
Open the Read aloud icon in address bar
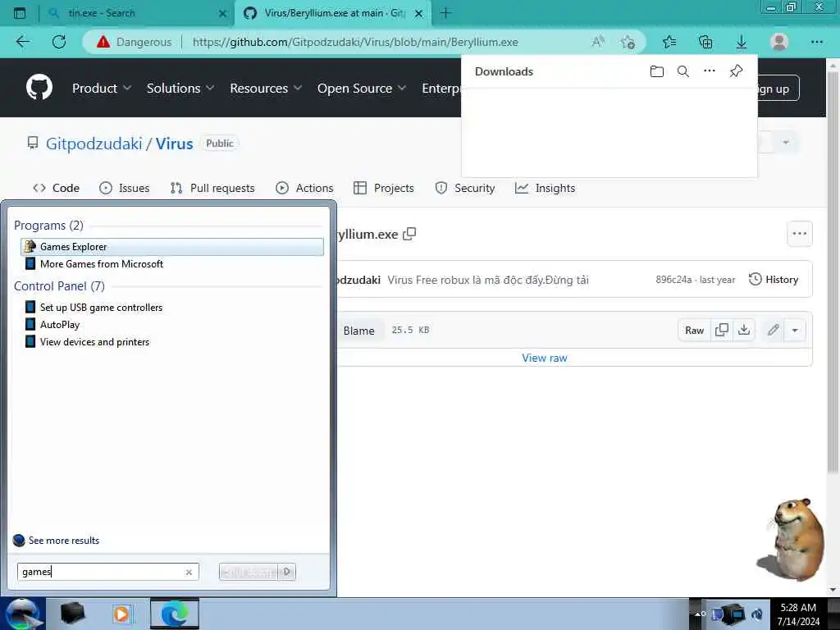tap(598, 42)
